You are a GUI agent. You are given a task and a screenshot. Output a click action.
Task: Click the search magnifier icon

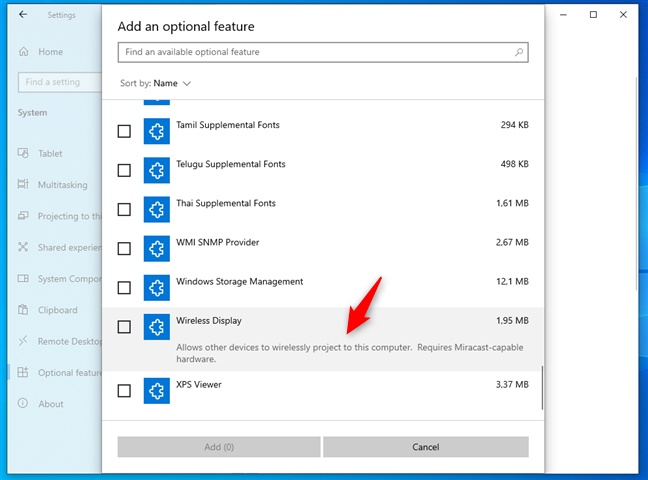click(519, 52)
